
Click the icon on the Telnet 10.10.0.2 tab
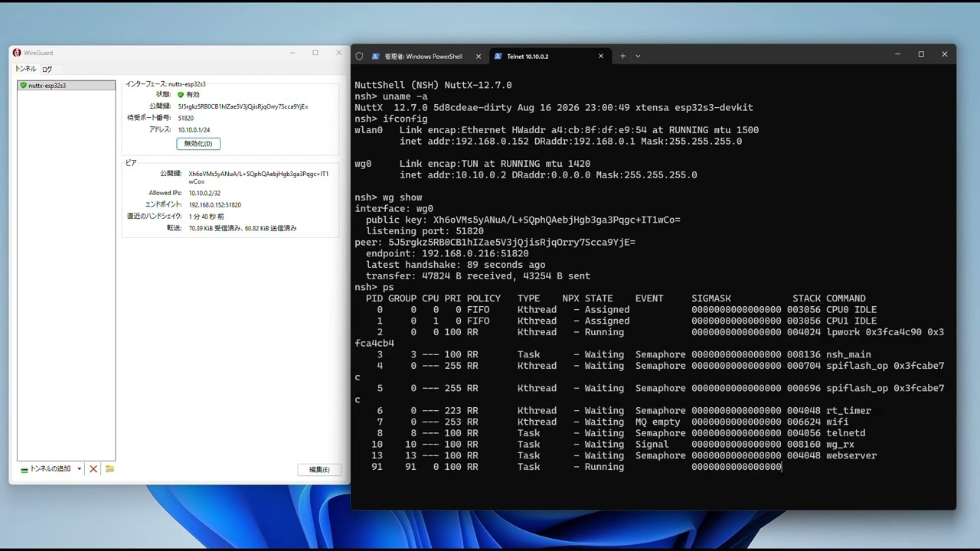498,56
